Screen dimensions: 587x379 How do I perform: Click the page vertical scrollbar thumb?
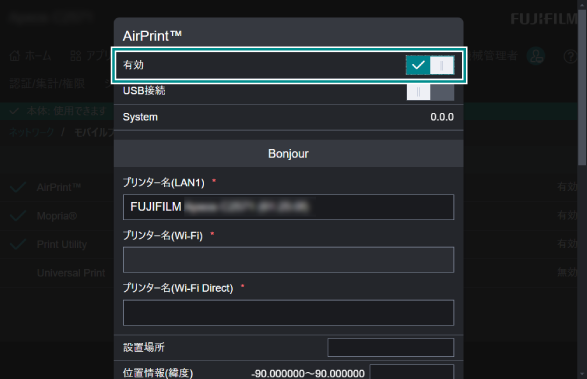click(x=582, y=86)
